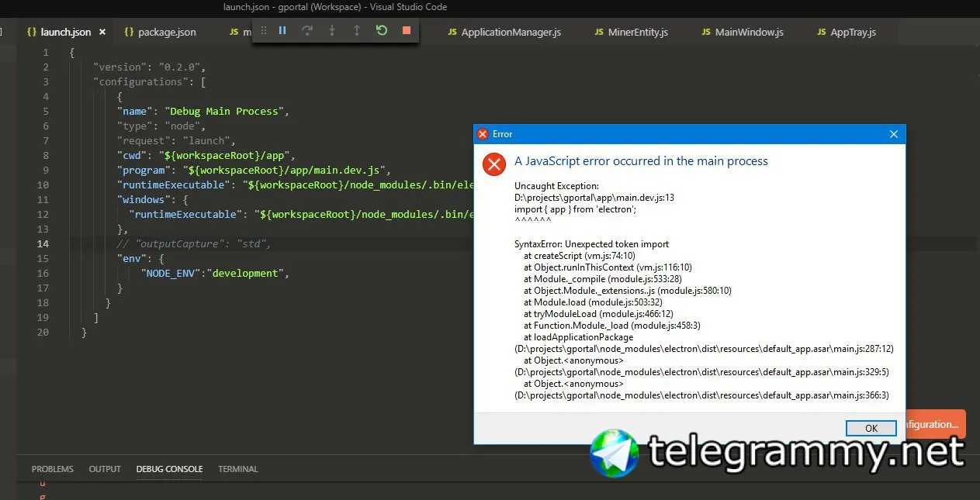Click line number 14 in the gutter
980x500 pixels.
[43, 243]
